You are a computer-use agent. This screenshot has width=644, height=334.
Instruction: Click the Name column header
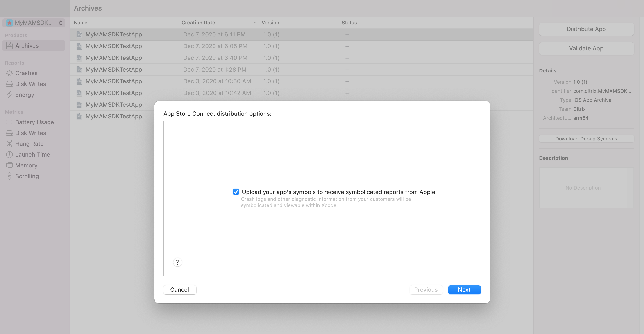pos(81,23)
